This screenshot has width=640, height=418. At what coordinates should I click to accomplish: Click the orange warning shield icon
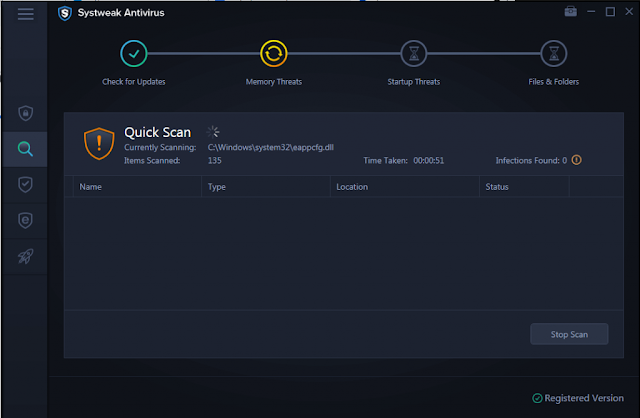click(99, 144)
